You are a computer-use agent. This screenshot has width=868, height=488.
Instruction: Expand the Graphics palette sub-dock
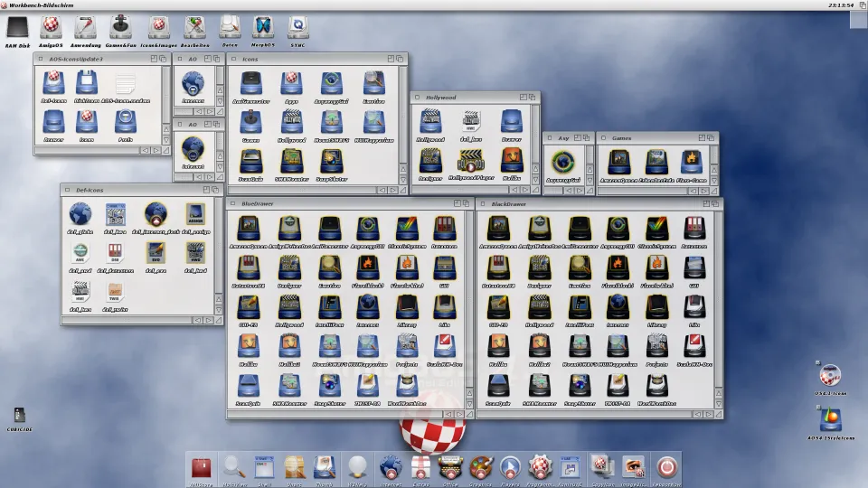(x=481, y=466)
